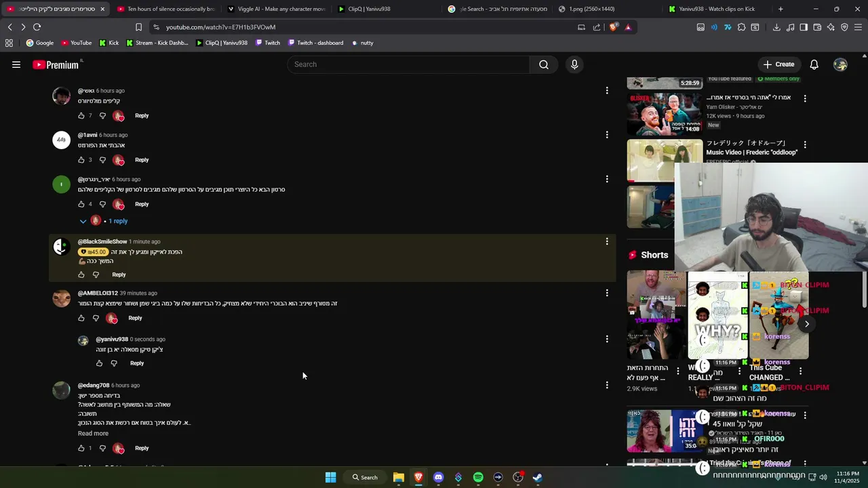Open options menu for @AMBELOI312 comment
Viewport: 868px width, 488px height.
(607, 293)
